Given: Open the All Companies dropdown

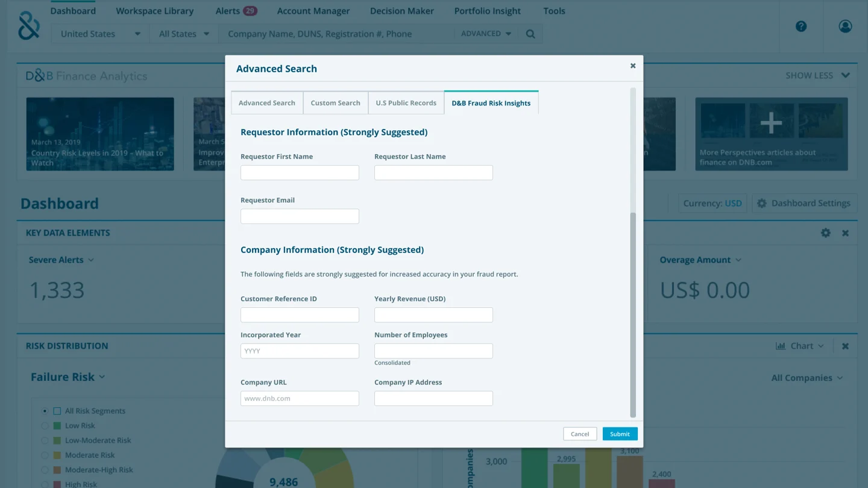Looking at the screenshot, I should click(807, 378).
